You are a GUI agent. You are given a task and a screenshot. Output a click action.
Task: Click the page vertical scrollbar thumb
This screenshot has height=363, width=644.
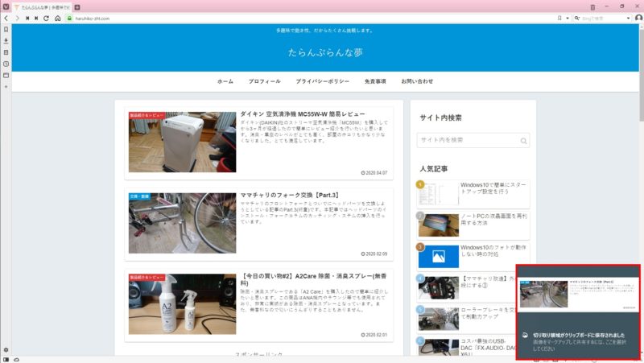pos(641,74)
